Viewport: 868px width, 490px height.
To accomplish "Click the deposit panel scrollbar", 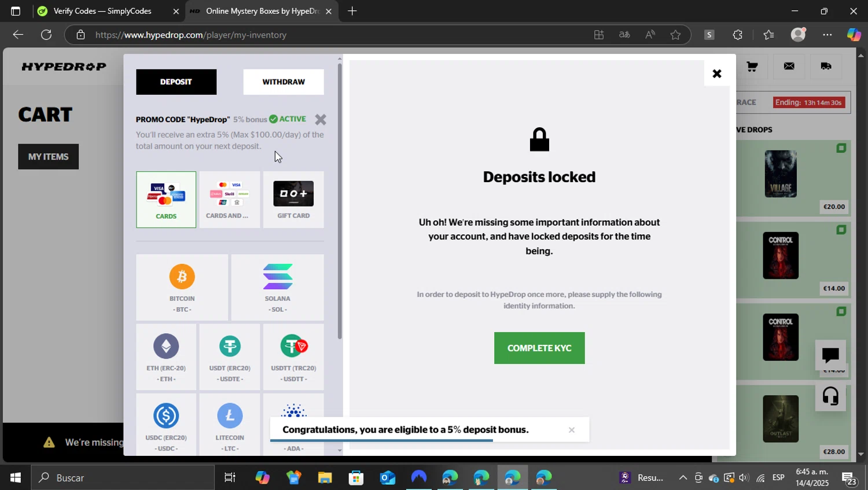I will 340,201.
